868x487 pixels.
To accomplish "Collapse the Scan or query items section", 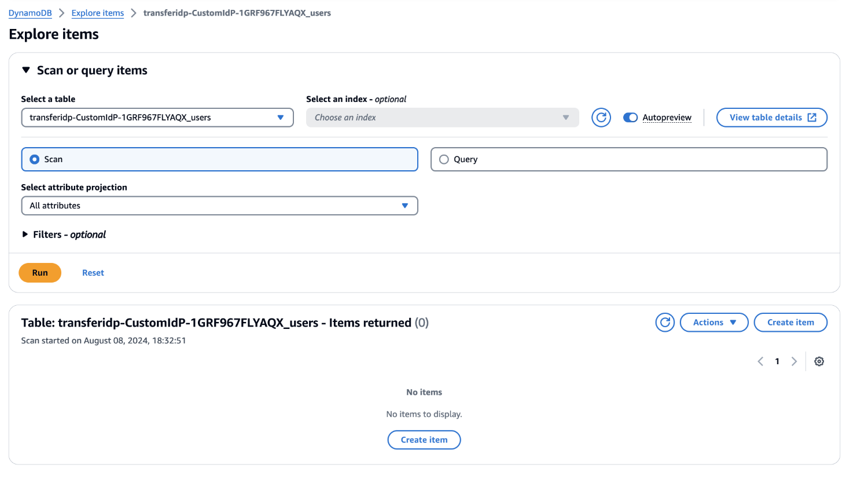I will (25, 69).
